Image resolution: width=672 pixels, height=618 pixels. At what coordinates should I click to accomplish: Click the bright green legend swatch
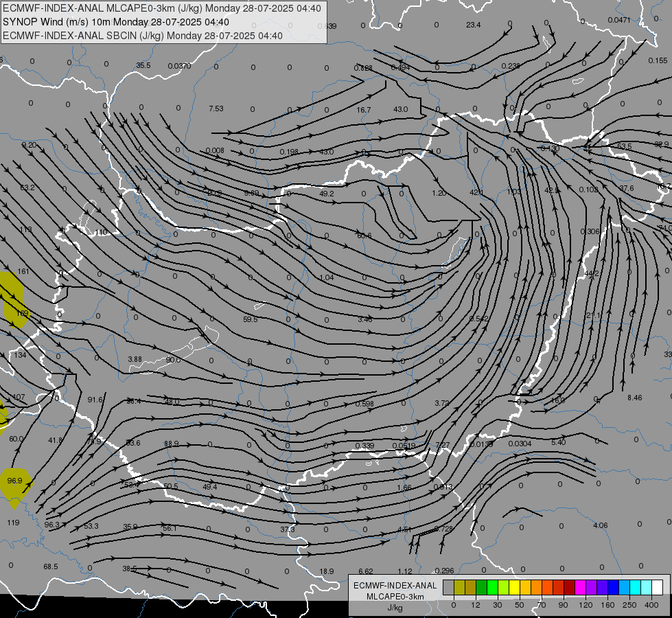pyautogui.click(x=492, y=587)
